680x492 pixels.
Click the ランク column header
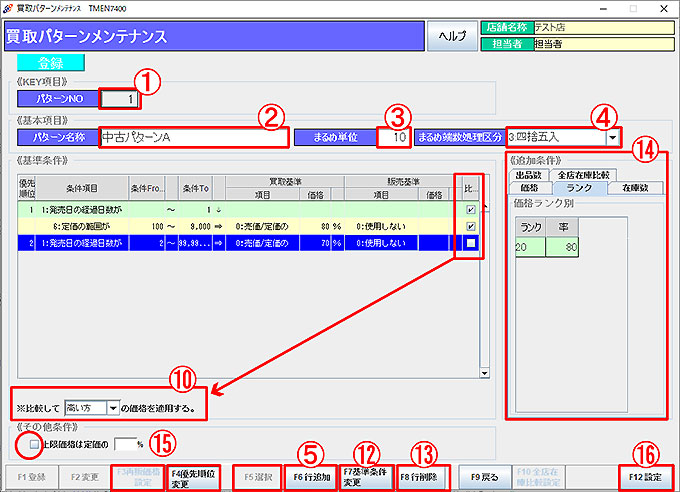point(530,227)
